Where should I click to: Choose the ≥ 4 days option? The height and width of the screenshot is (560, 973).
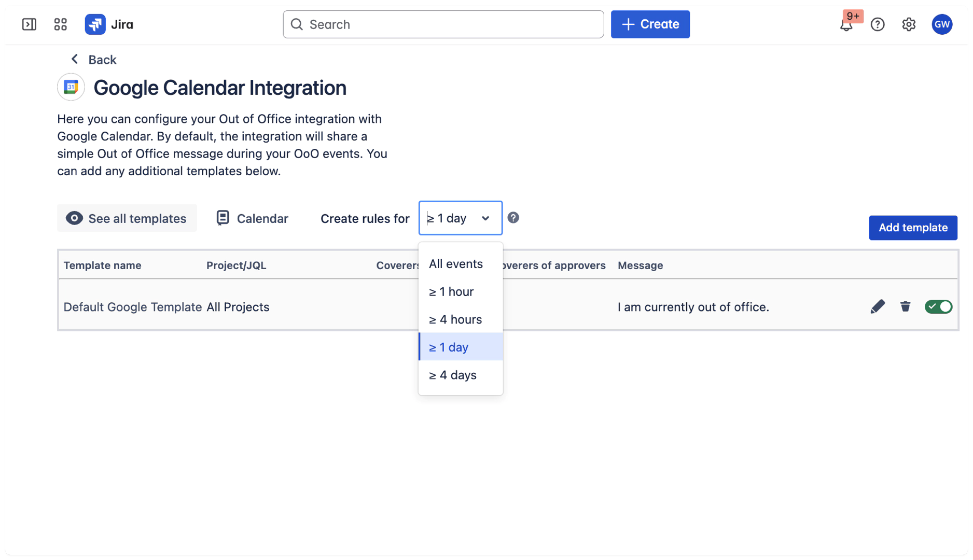point(452,375)
